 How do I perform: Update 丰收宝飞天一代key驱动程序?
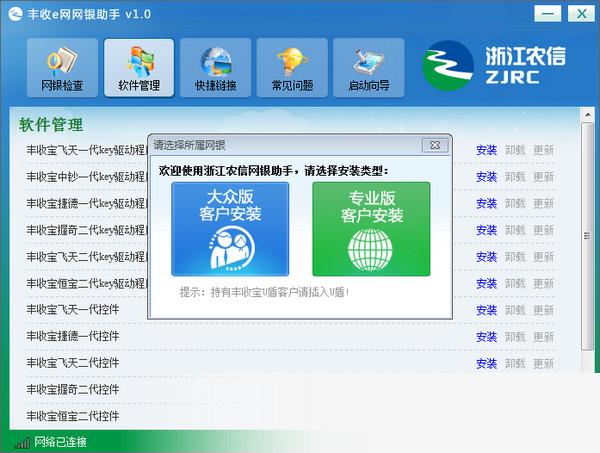point(544,150)
